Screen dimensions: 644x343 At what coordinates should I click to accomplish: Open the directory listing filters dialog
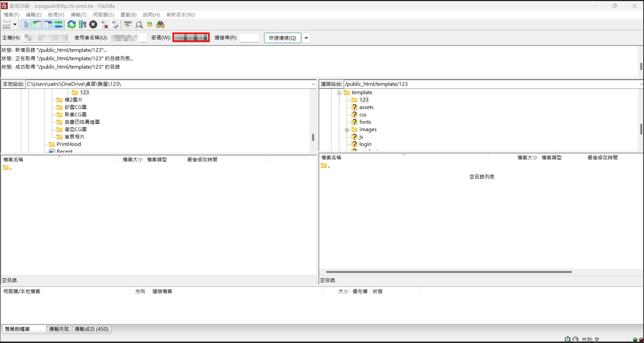point(128,25)
